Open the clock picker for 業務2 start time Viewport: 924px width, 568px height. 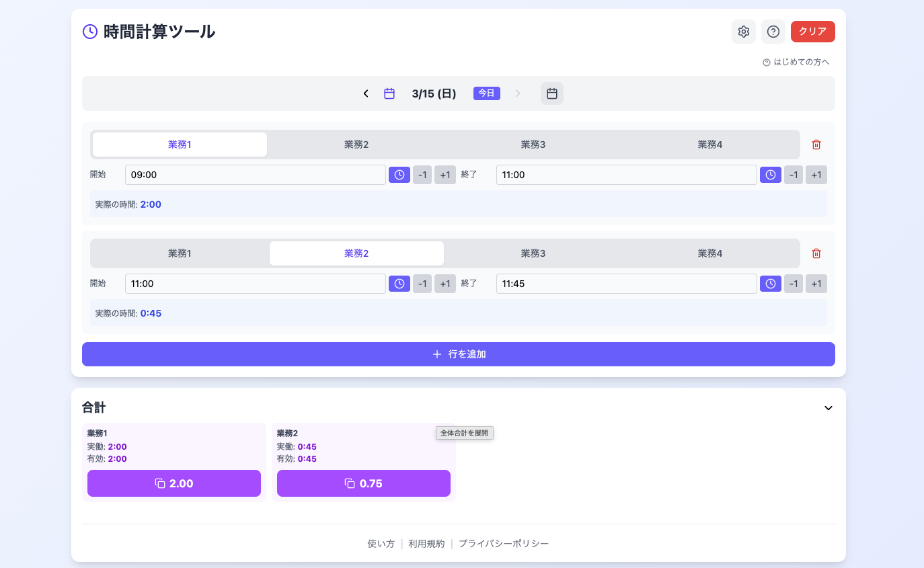399,283
